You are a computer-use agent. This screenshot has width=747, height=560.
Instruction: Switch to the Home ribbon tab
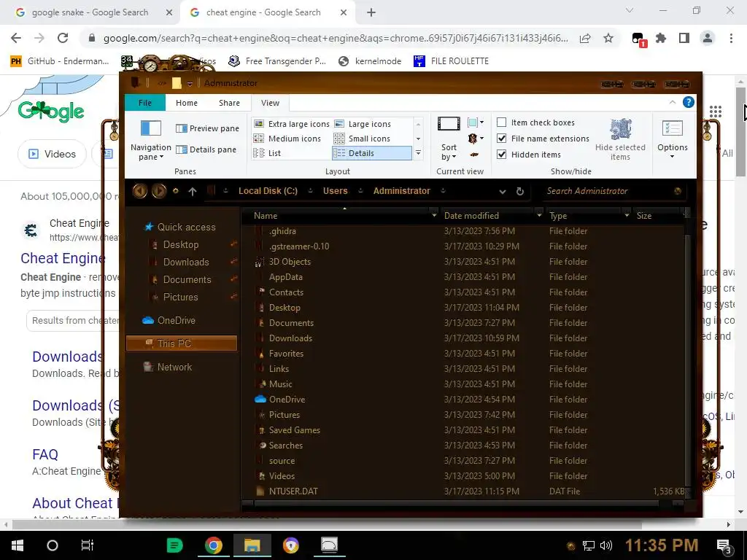click(x=186, y=103)
